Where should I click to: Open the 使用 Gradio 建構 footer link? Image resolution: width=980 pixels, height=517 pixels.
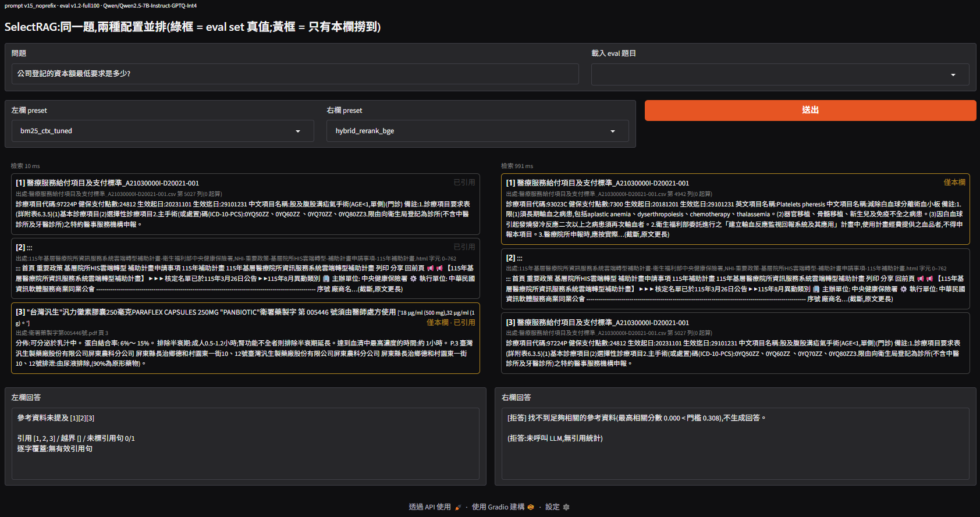click(x=503, y=507)
